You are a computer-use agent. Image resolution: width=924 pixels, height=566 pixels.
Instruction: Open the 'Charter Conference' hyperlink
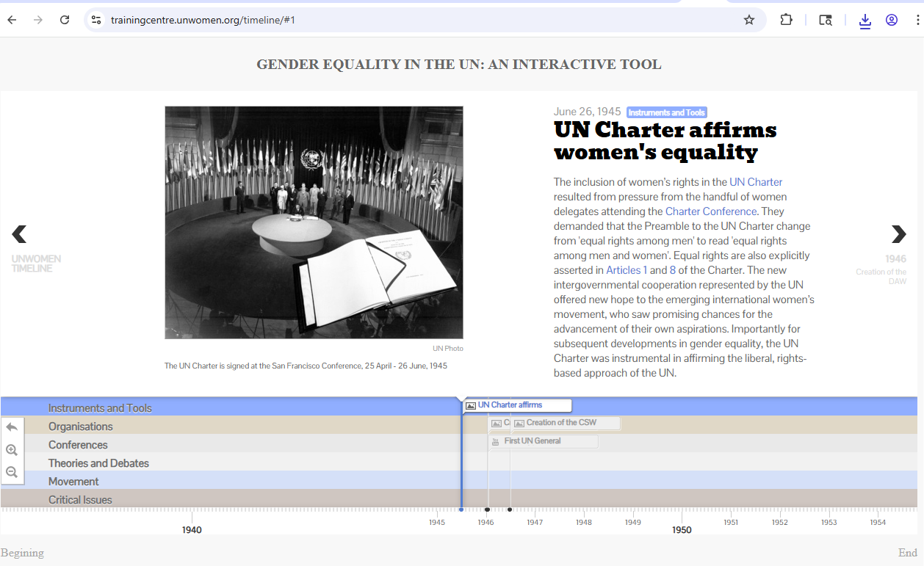click(x=710, y=211)
